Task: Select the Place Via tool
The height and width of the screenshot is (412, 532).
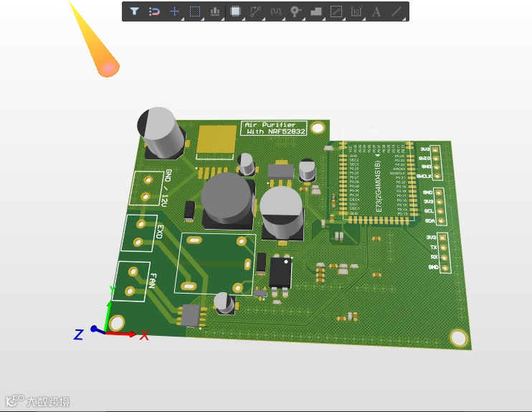Action: pyautogui.click(x=295, y=11)
